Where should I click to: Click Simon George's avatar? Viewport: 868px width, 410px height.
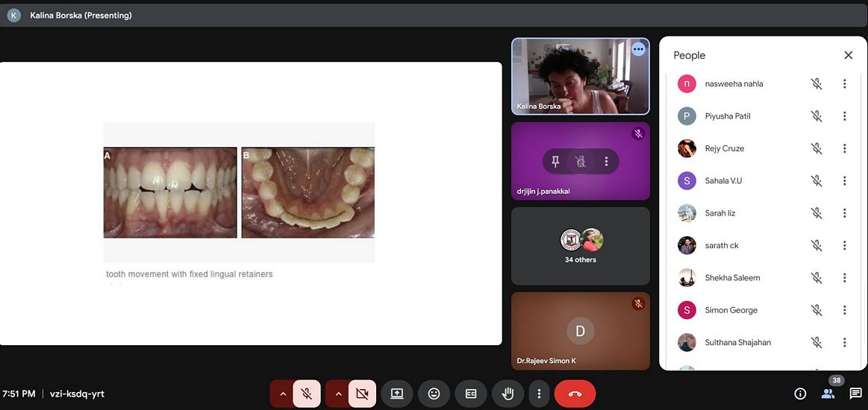pyautogui.click(x=687, y=310)
